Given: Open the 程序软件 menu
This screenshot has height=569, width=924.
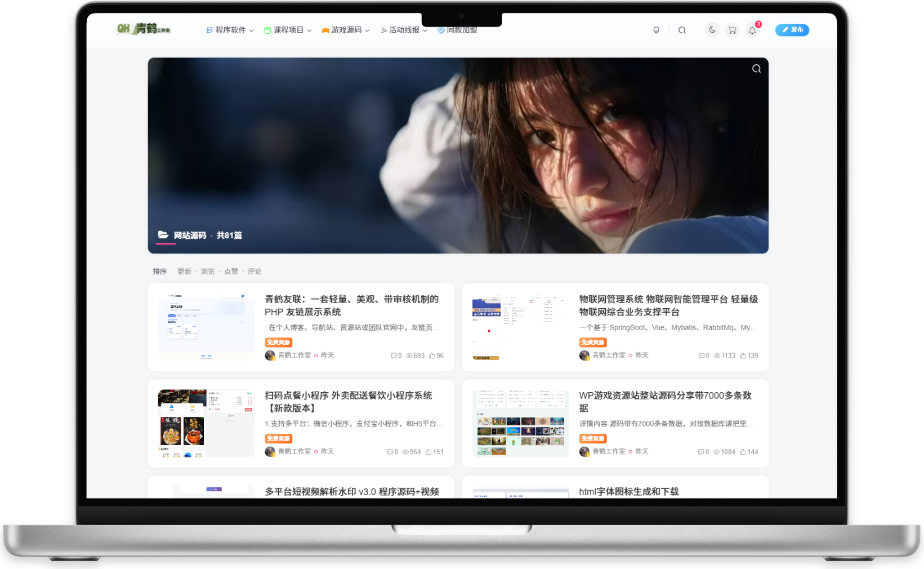Looking at the screenshot, I should click(x=230, y=30).
